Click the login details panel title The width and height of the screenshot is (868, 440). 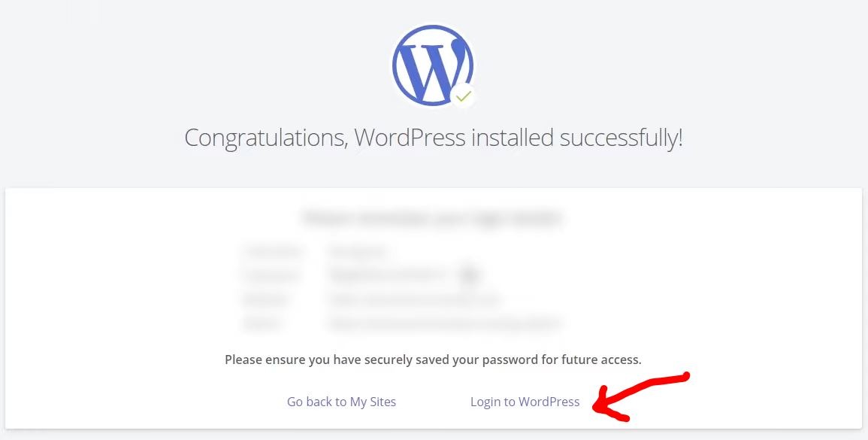tap(433, 217)
